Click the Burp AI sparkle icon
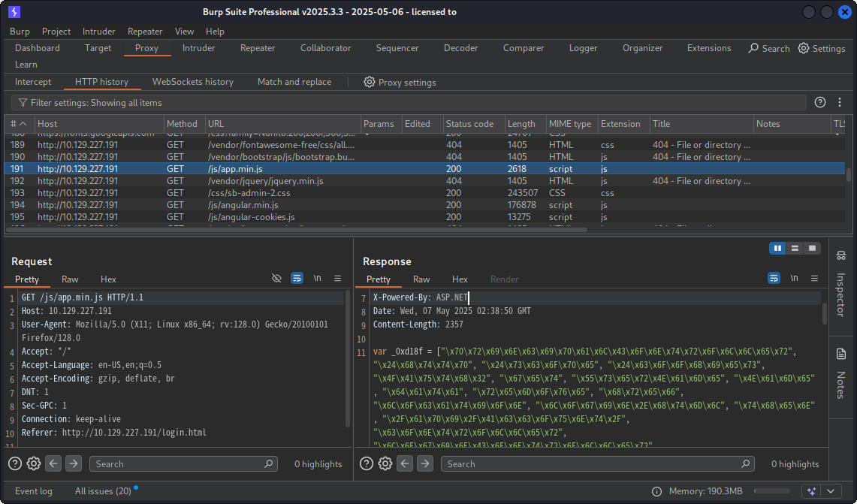The image size is (857, 504). pos(810,491)
